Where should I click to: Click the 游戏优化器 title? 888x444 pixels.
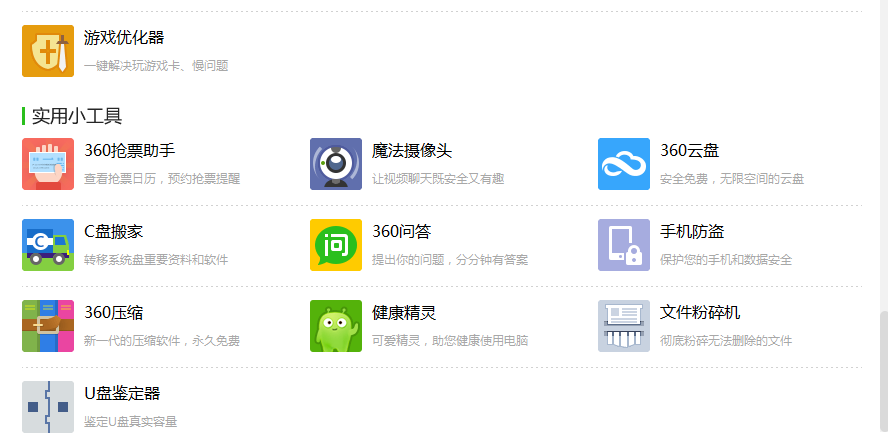click(124, 38)
